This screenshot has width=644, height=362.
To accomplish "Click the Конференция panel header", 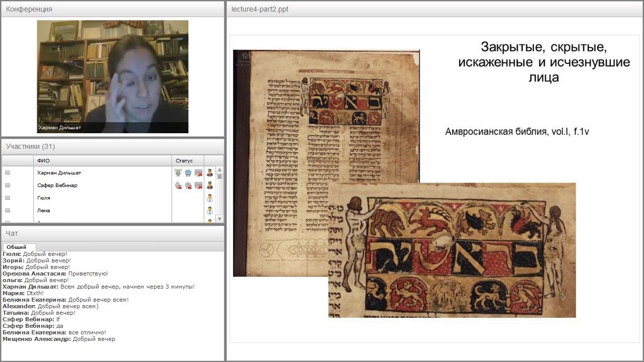I will (113, 9).
